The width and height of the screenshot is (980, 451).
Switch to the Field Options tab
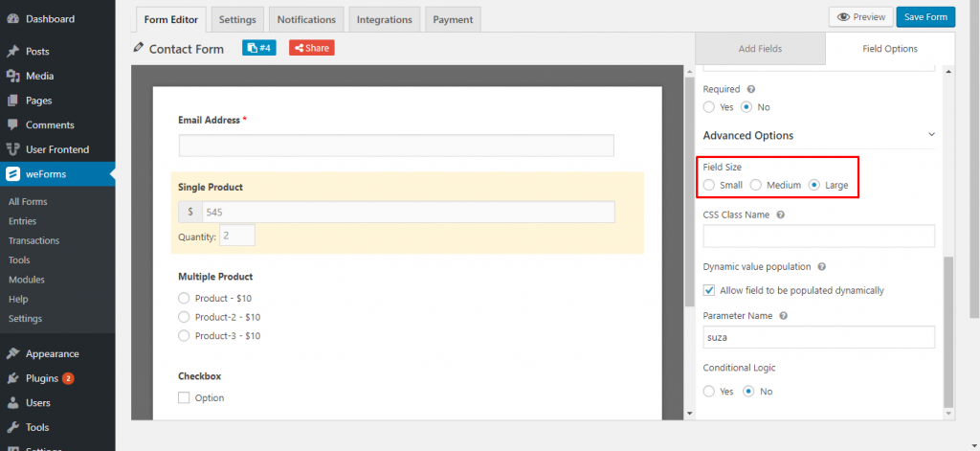click(x=890, y=48)
